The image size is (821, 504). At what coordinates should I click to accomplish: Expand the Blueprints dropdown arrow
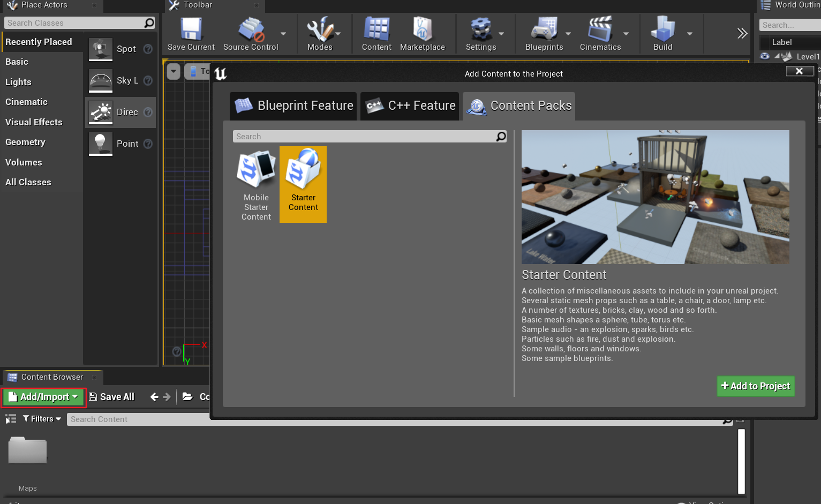coord(568,34)
